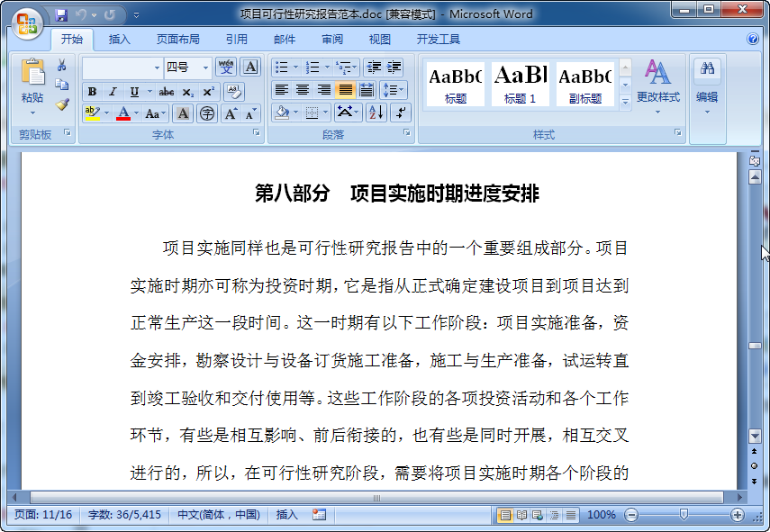Click the 字数: 36/5,415 word count
This screenshot has width=770, height=532.
125,515
